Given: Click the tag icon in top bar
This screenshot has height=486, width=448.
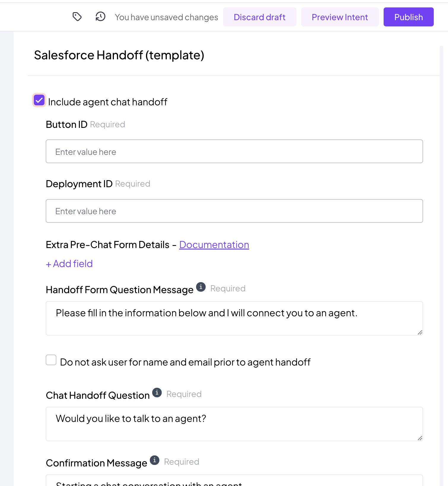Looking at the screenshot, I should (77, 17).
